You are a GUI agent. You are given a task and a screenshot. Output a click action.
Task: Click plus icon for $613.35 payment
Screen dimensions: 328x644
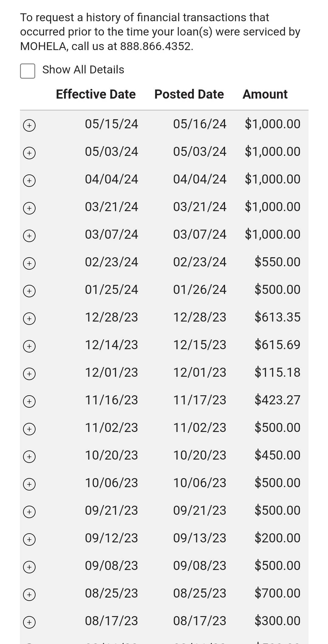pyautogui.click(x=29, y=319)
